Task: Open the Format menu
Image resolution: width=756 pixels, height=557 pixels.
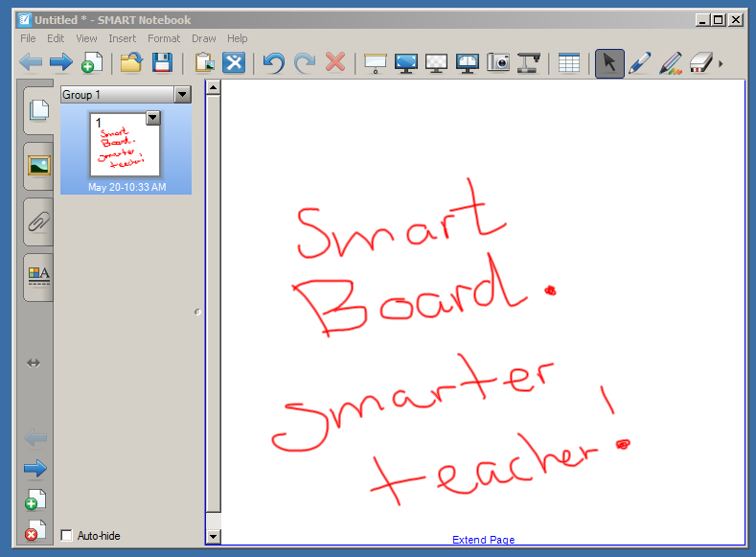Action: click(x=164, y=38)
